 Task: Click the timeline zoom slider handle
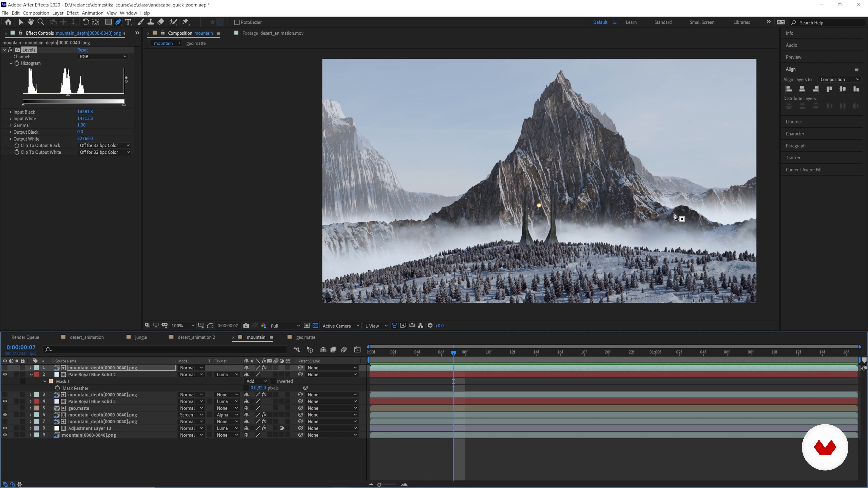click(380, 485)
